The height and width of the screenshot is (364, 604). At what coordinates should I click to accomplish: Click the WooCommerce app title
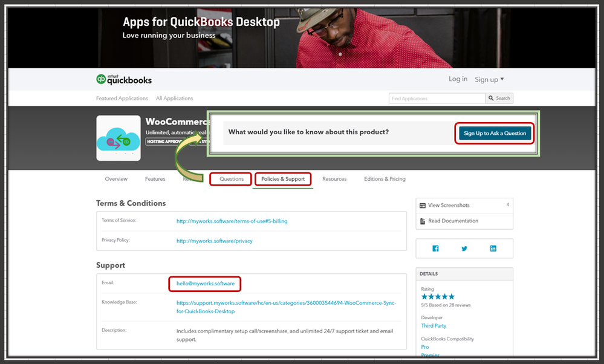(177, 122)
